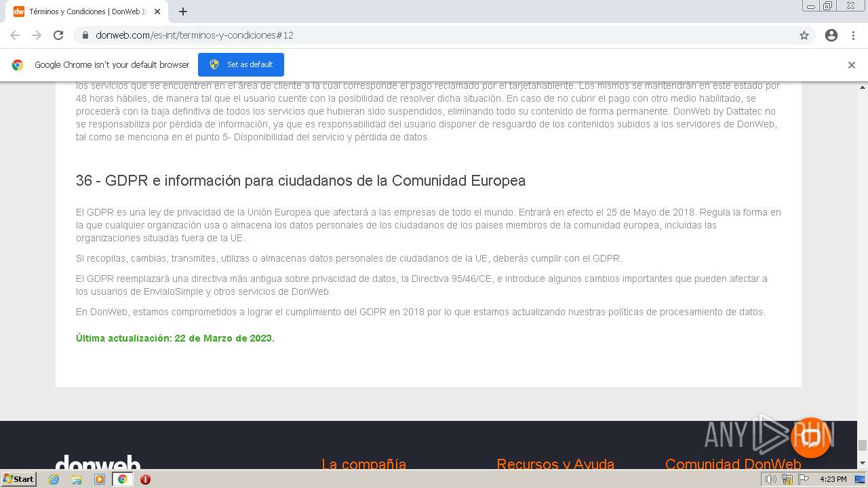Click the page vertical scrollbar thumb
Viewport: 868px width, 488px height.
863,445
